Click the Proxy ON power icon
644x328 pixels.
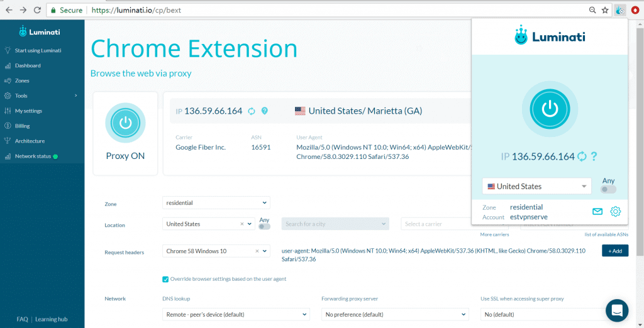click(x=125, y=123)
